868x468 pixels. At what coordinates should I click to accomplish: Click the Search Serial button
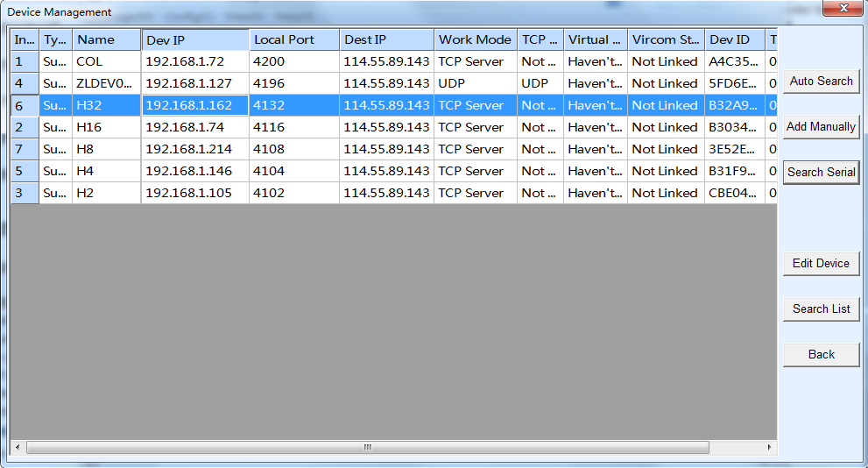tap(821, 173)
